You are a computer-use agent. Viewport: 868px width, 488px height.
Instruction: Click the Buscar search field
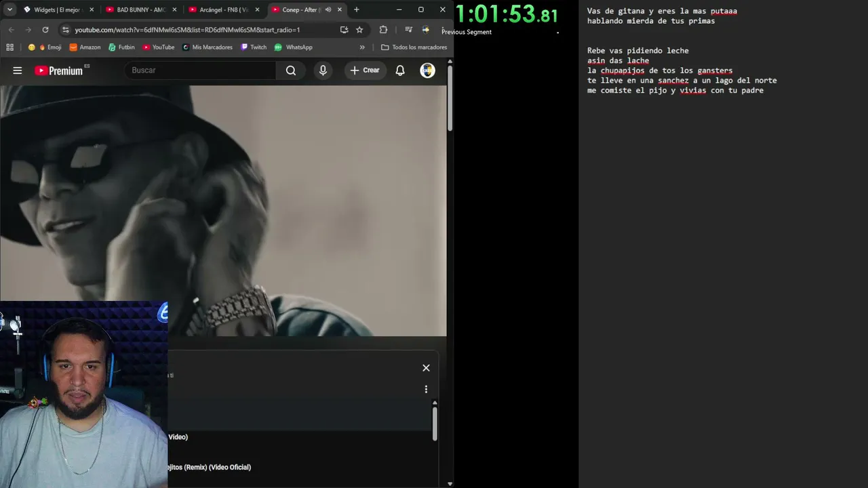click(200, 70)
